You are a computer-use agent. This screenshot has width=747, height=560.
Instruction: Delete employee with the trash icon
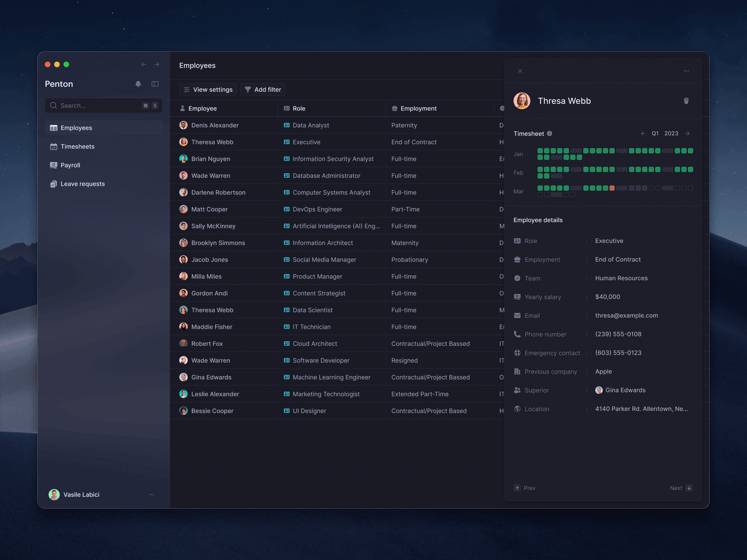pos(686,101)
